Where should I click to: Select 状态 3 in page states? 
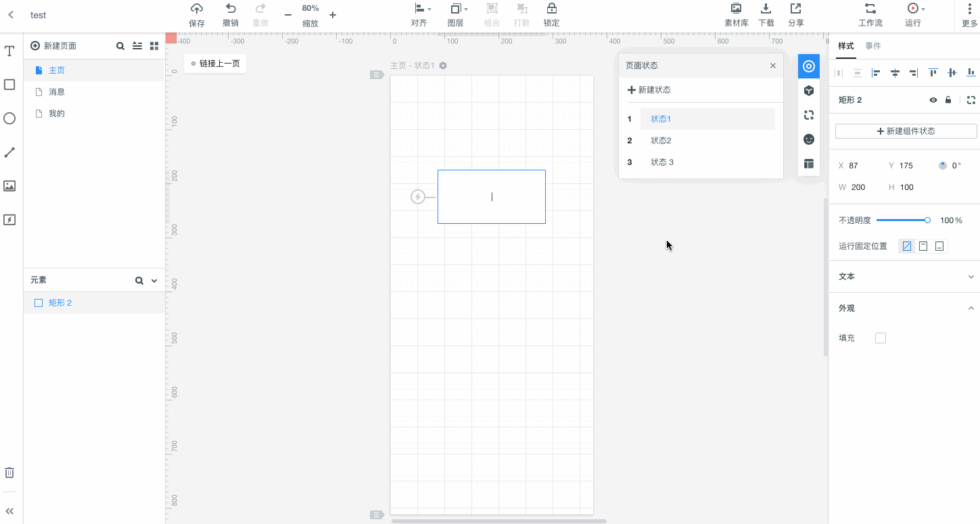point(707,162)
